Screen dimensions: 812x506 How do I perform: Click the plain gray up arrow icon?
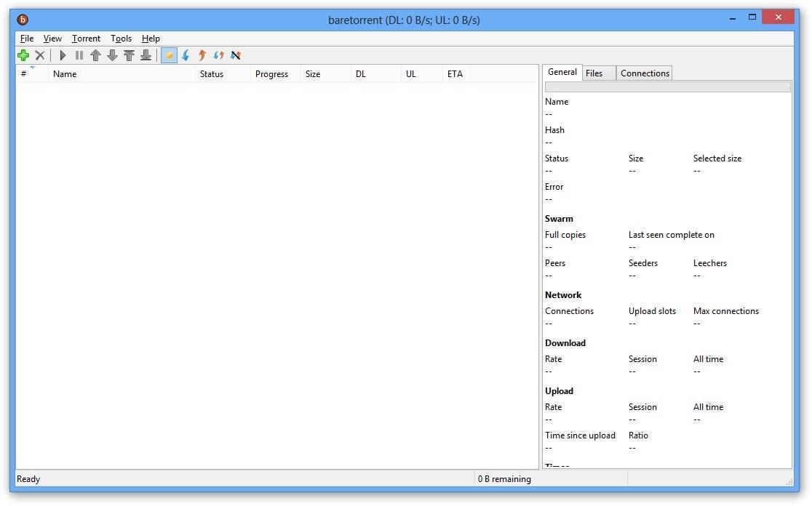tap(96, 55)
